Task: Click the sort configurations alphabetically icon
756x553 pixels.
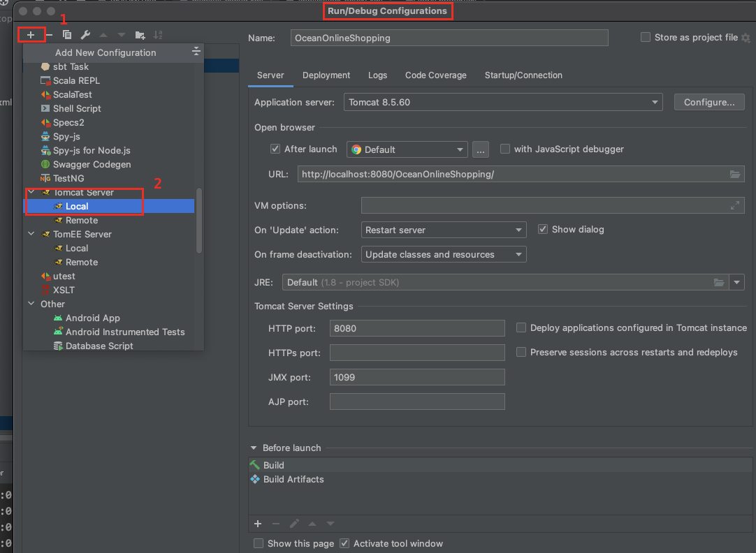Action: pos(159,35)
